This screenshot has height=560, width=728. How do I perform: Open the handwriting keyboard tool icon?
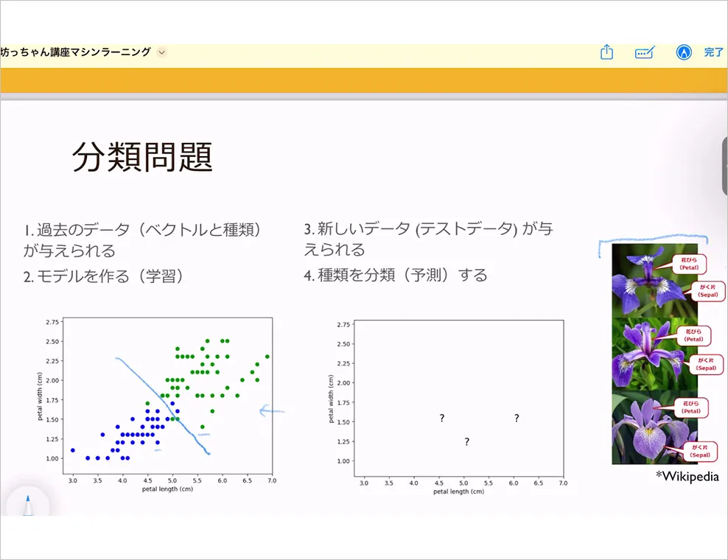[645, 52]
